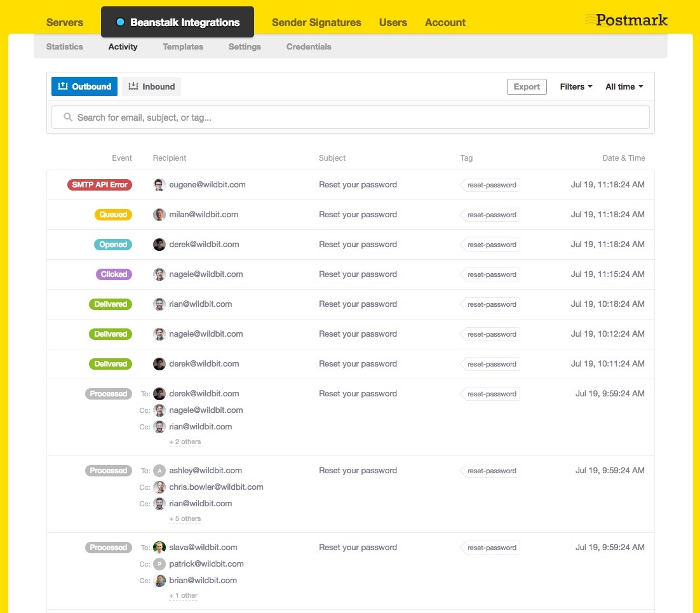Image resolution: width=700 pixels, height=613 pixels.
Task: Click patrick's P avatar placeholder
Action: (159, 563)
